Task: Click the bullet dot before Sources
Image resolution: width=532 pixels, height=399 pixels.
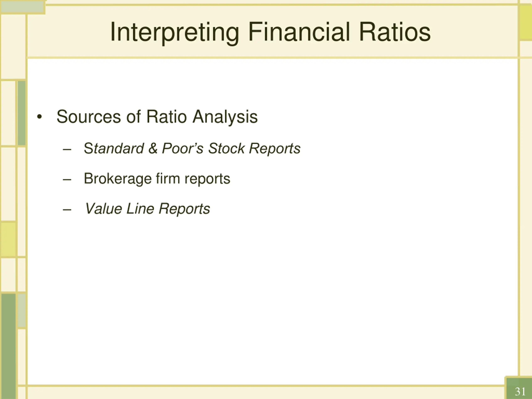Action: (x=39, y=117)
